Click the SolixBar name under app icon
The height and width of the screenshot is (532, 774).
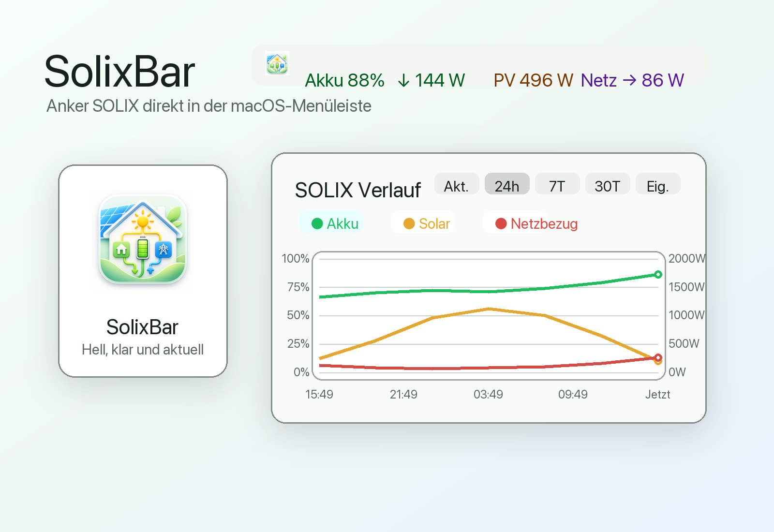(x=142, y=327)
